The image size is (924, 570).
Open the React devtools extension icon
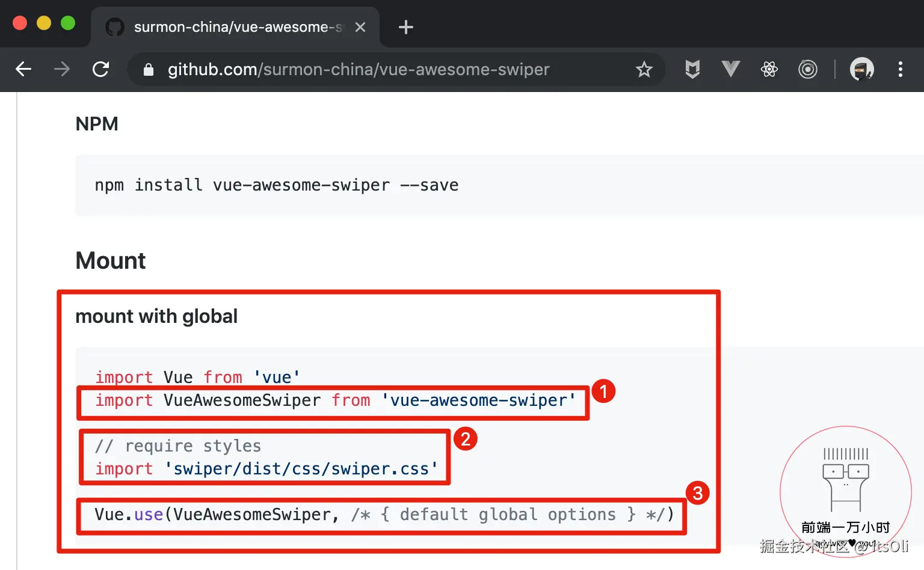(x=769, y=69)
